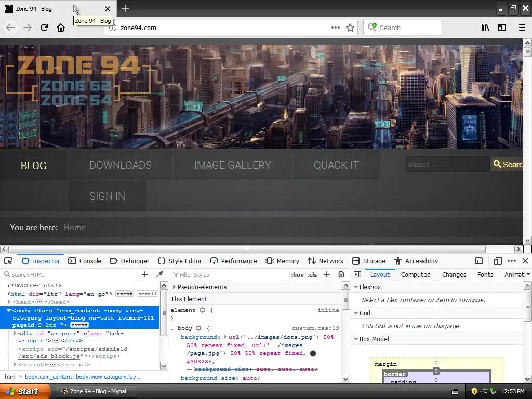The height and width of the screenshot is (399, 532).
Task: Switch to the Computed sidebar tab
Action: 416,274
